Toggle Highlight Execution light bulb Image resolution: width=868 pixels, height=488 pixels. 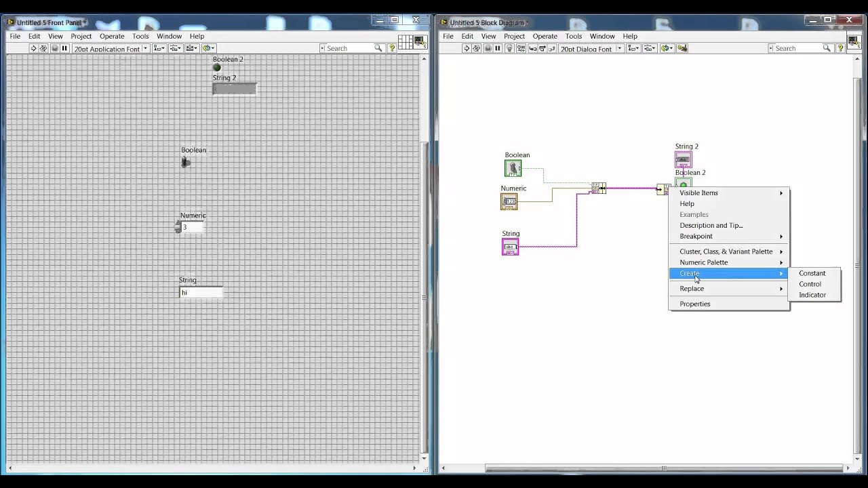point(509,48)
